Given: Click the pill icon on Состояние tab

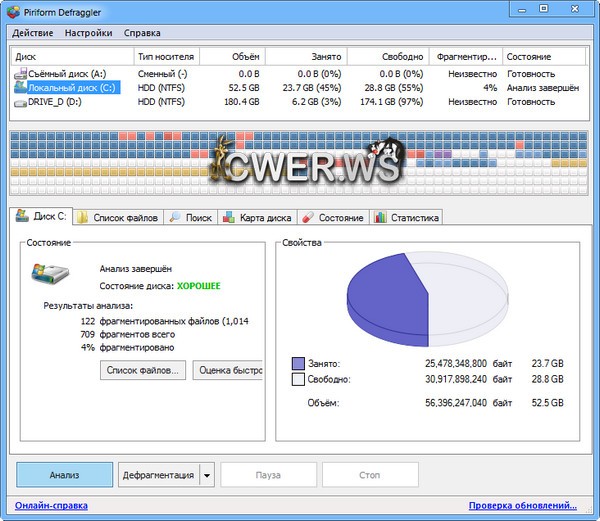Looking at the screenshot, I should (x=309, y=217).
